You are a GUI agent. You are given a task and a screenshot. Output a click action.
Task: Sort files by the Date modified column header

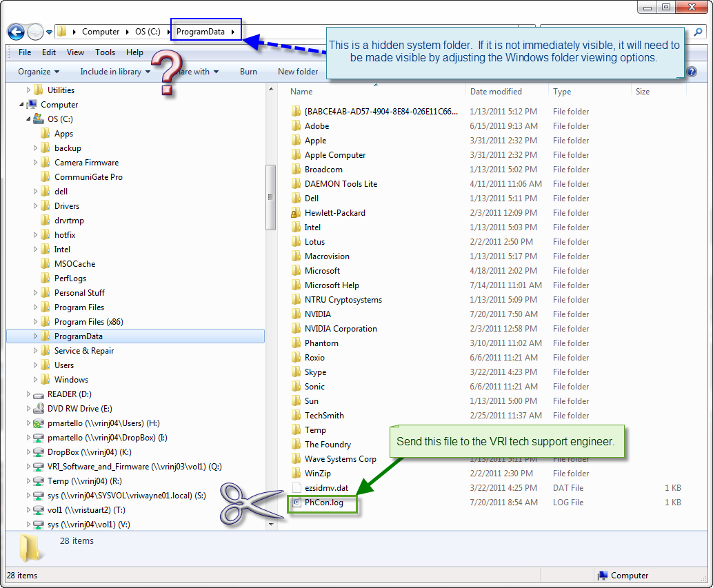(499, 91)
